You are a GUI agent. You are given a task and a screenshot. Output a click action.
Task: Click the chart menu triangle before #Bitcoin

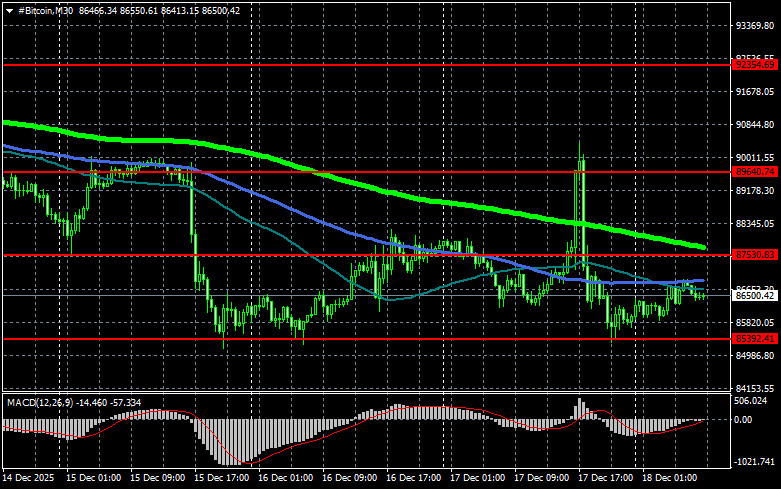point(9,11)
